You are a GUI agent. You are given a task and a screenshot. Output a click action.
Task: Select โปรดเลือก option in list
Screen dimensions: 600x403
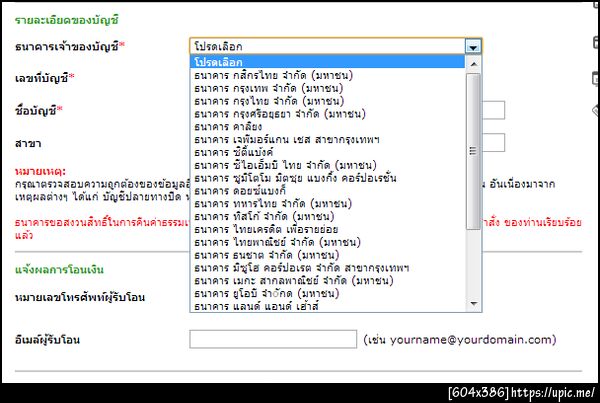click(x=328, y=62)
